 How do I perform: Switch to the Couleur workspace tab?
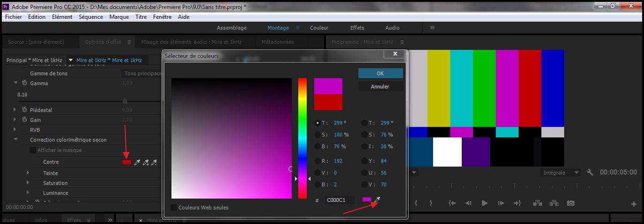[x=319, y=28]
